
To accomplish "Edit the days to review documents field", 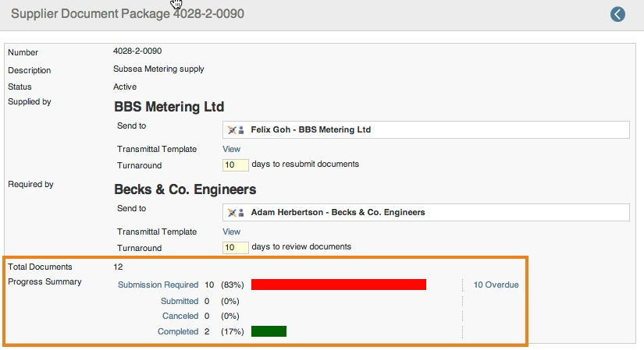I will click(x=235, y=247).
